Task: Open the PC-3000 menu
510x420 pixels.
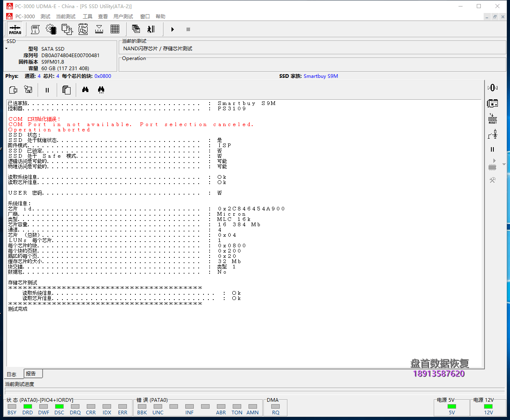Action: tap(25, 16)
